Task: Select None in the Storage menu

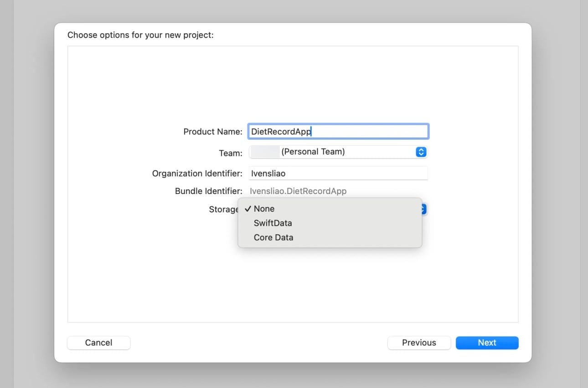Action: (x=264, y=209)
